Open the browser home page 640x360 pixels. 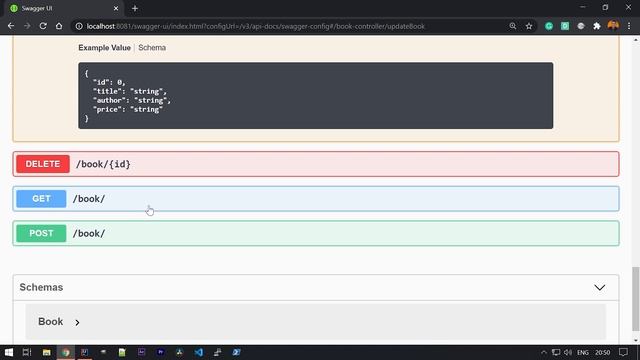tap(59, 26)
